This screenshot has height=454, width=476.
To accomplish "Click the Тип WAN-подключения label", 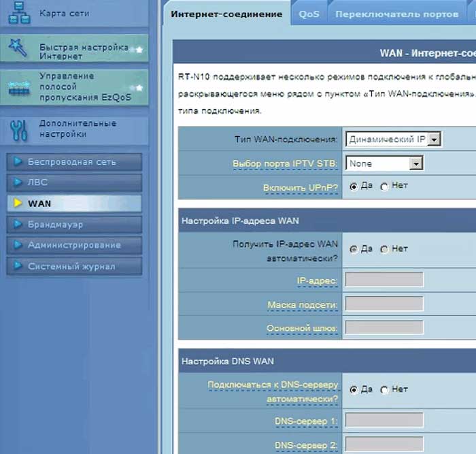I will pyautogui.click(x=286, y=139).
